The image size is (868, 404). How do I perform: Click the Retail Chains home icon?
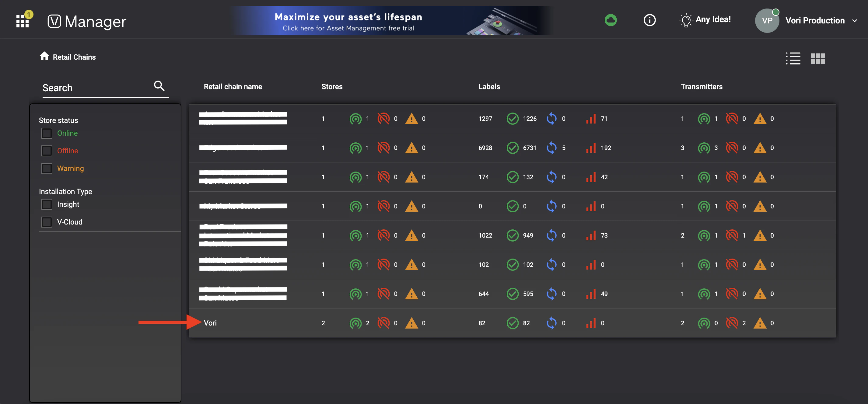click(x=44, y=56)
